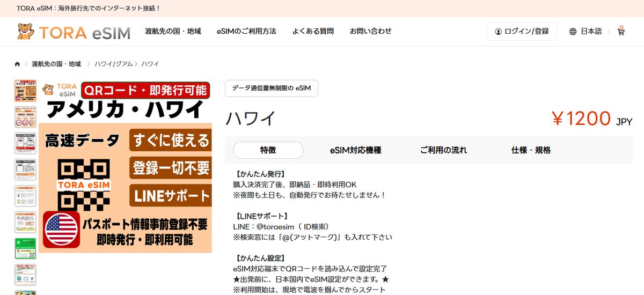The image size is (644, 295).
Task: Open the 仕様・規格 tab
Action: point(531,150)
